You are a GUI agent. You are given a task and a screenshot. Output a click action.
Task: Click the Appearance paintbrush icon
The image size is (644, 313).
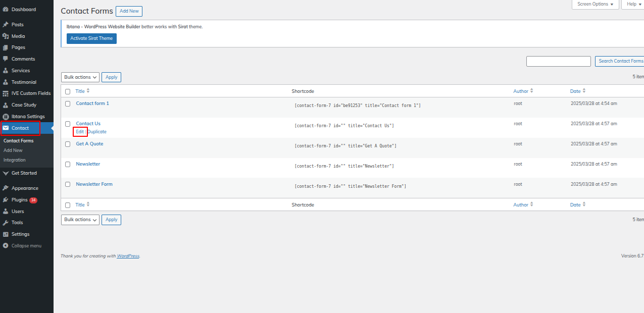click(x=6, y=188)
